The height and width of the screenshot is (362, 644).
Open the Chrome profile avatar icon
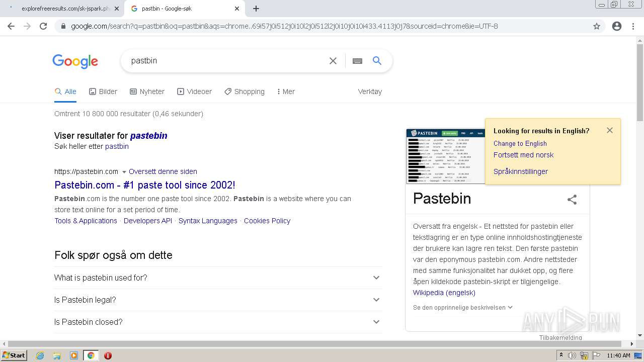point(617,26)
